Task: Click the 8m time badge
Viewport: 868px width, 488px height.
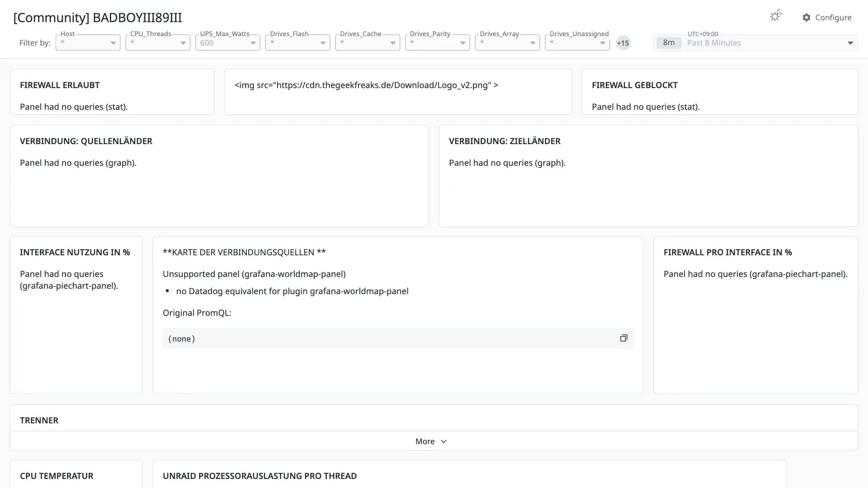Action: [x=669, y=42]
